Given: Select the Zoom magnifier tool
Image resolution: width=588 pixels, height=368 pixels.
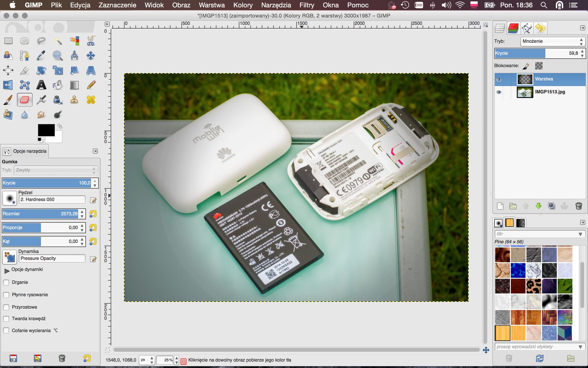Looking at the screenshot, I should click(58, 55).
